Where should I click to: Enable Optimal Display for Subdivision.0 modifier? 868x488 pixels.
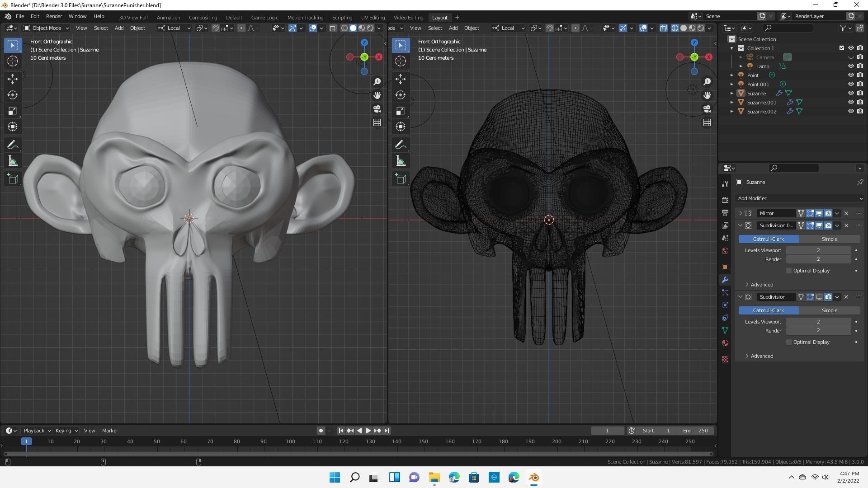789,271
